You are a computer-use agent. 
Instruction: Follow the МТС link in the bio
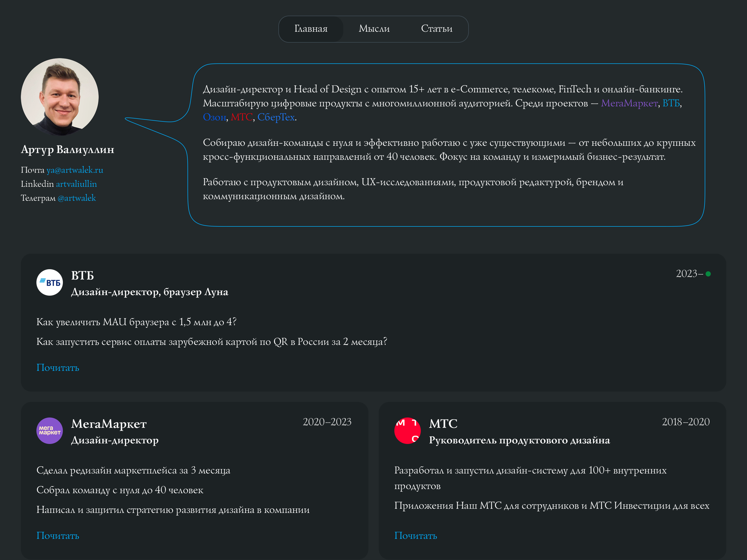242,117
